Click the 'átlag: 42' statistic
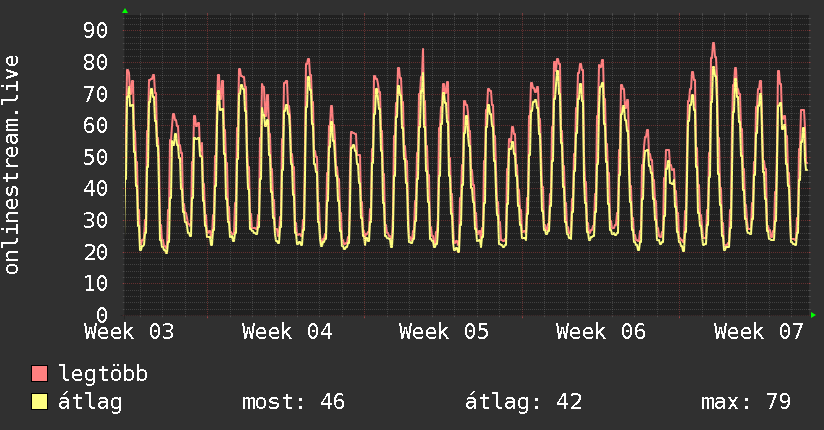 coord(523,402)
